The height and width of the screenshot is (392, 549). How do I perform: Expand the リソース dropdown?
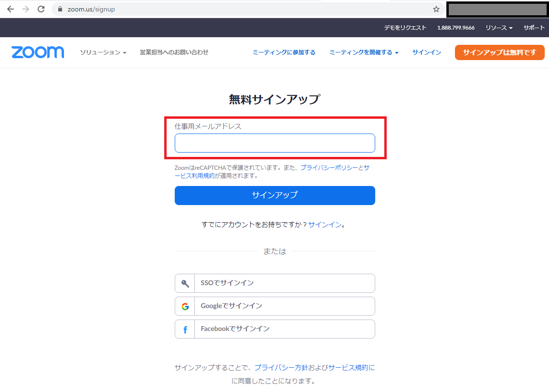(499, 28)
